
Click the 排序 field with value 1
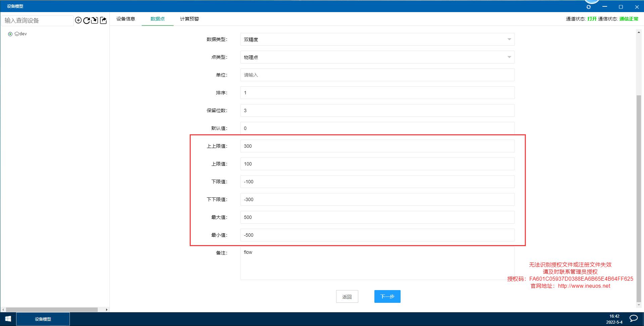click(x=377, y=93)
